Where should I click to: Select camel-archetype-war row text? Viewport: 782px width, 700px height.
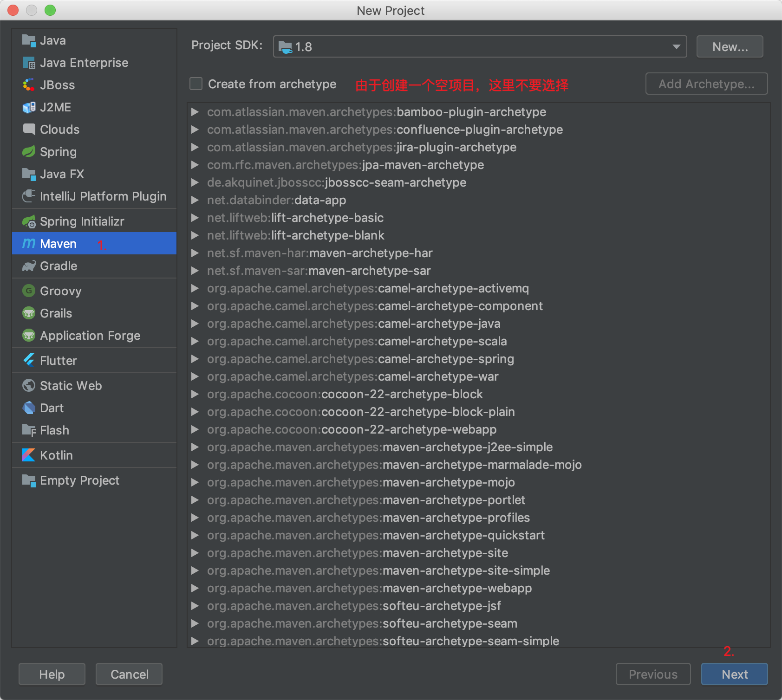point(353,376)
